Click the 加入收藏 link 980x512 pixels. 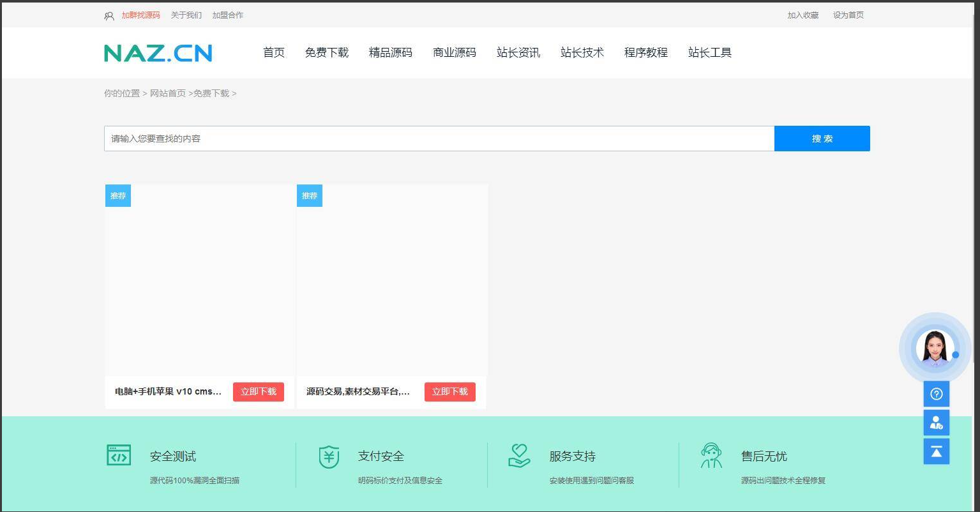[803, 15]
